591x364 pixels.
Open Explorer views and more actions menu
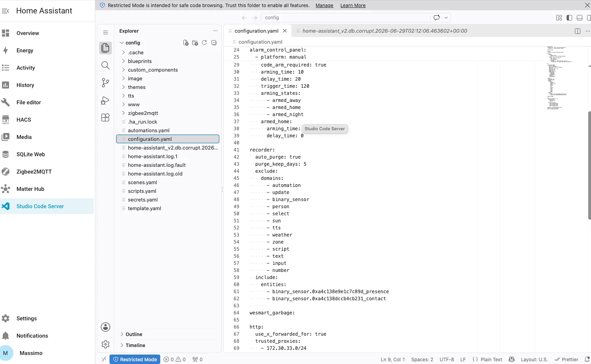tap(215, 31)
